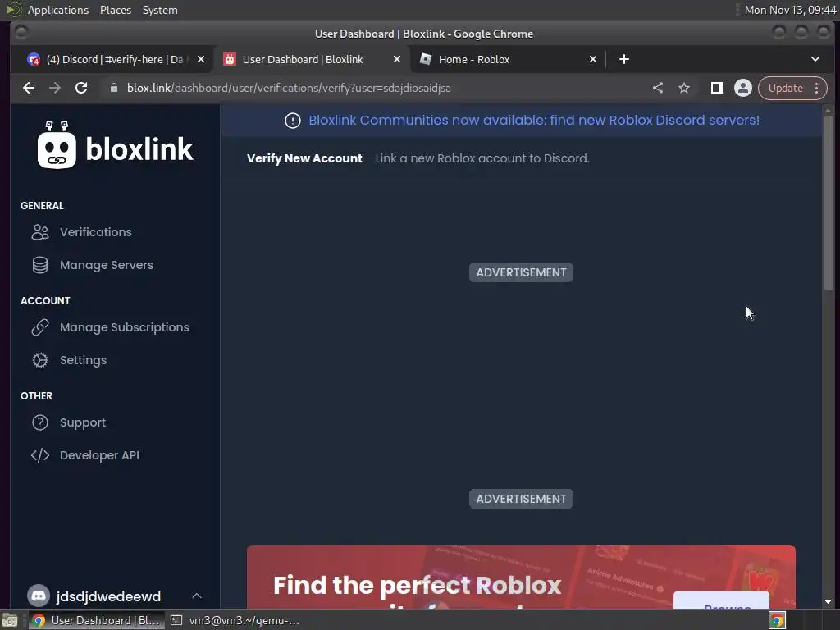Select the User Dashboard Bloxlink tab

tap(312, 59)
